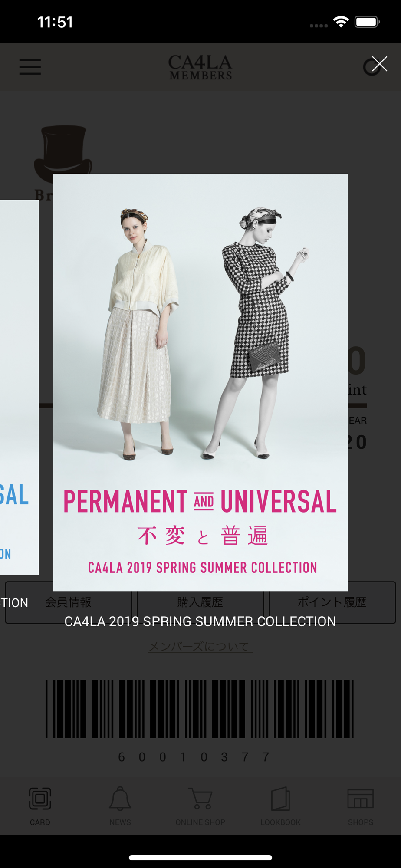
Task: Close the collection popup with X
Action: tap(379, 64)
